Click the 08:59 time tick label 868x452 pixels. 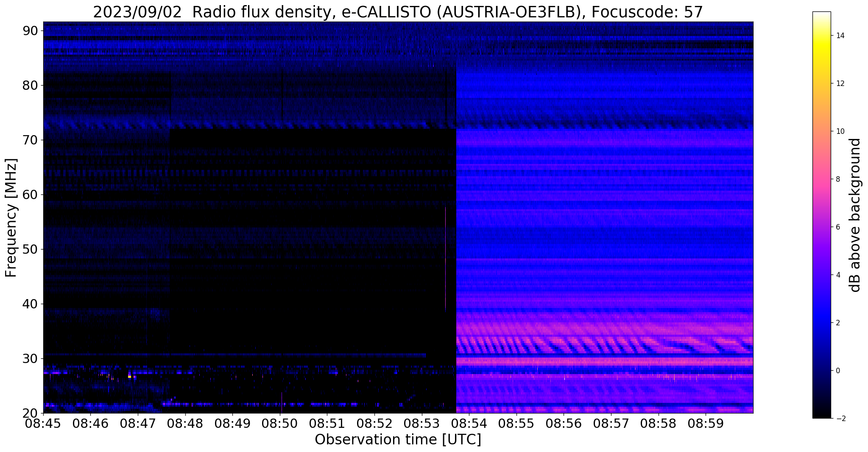point(706,423)
